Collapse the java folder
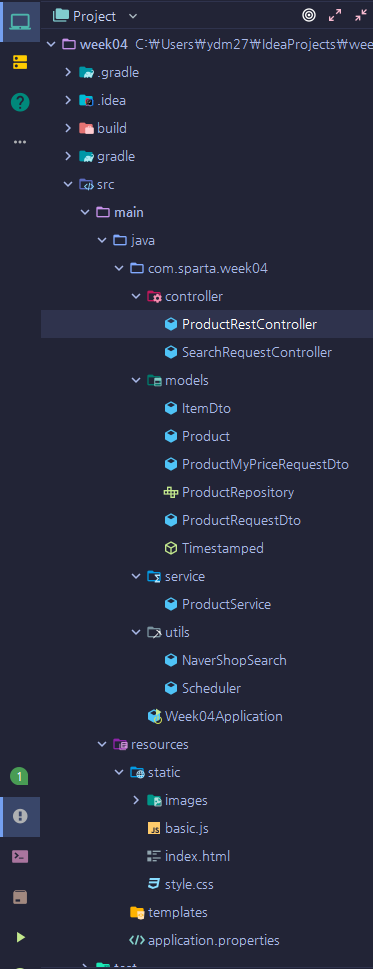The width and height of the screenshot is (373, 969). pyautogui.click(x=102, y=240)
